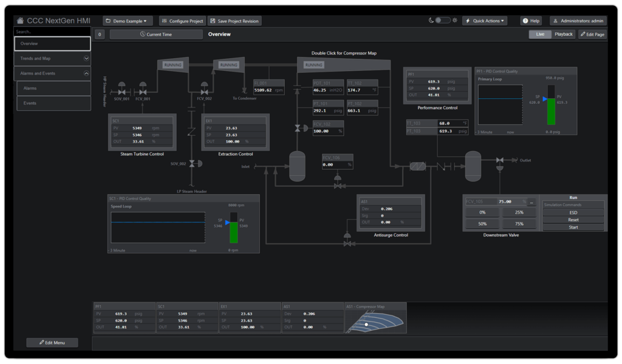The width and height of the screenshot is (622, 364).
Task: Save the current project revision
Action: (234, 20)
